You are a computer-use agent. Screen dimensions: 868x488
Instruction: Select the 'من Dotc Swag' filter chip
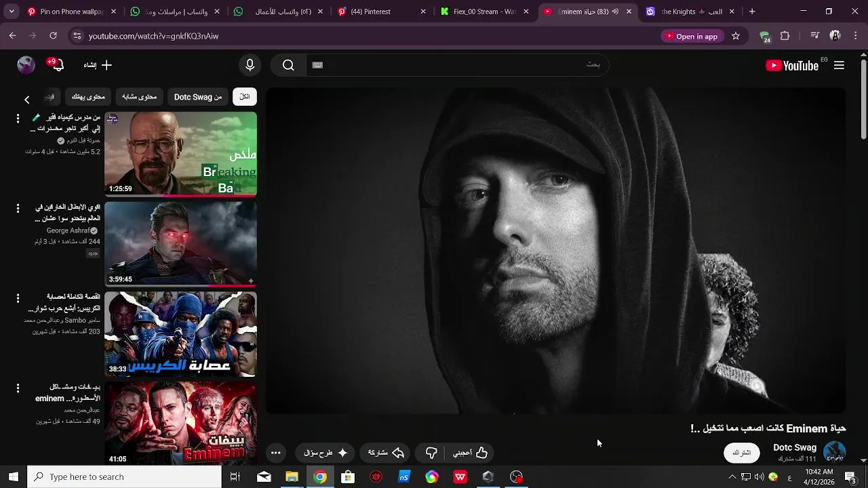pos(197,97)
